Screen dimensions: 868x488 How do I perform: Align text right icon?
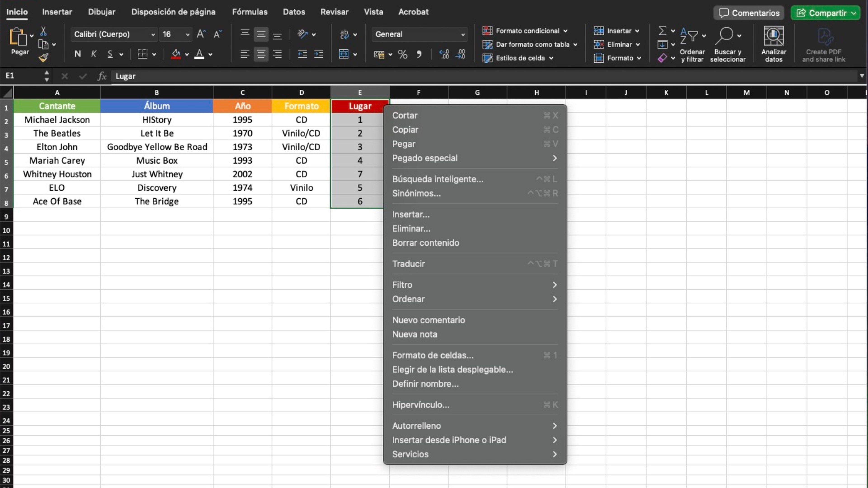(277, 54)
